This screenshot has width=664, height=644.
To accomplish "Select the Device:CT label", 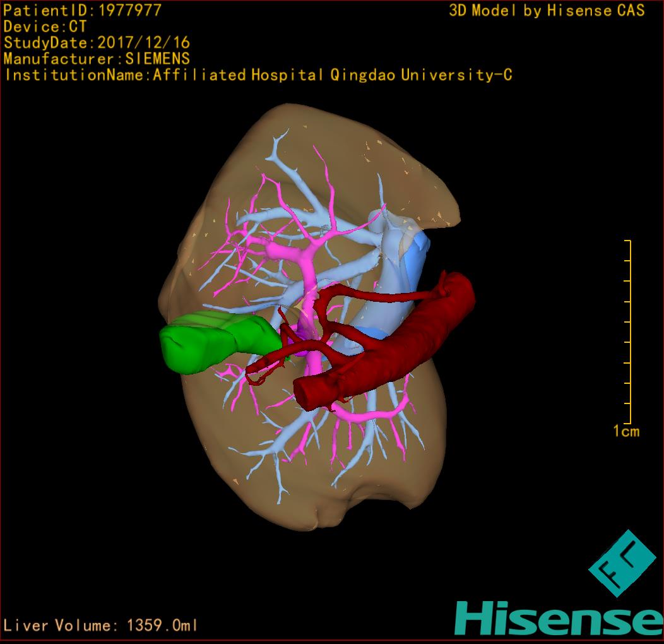I will tap(45, 27).
